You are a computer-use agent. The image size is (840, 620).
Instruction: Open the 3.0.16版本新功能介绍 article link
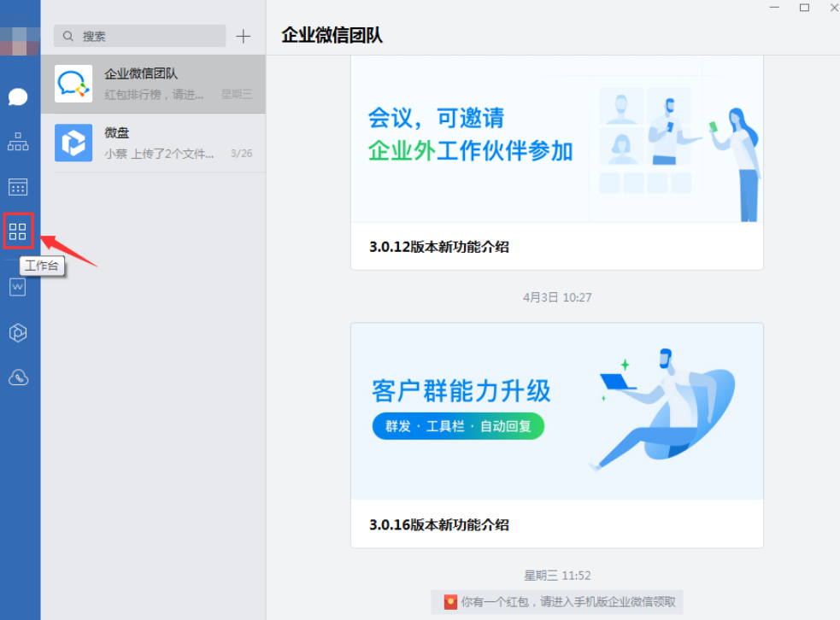438,524
